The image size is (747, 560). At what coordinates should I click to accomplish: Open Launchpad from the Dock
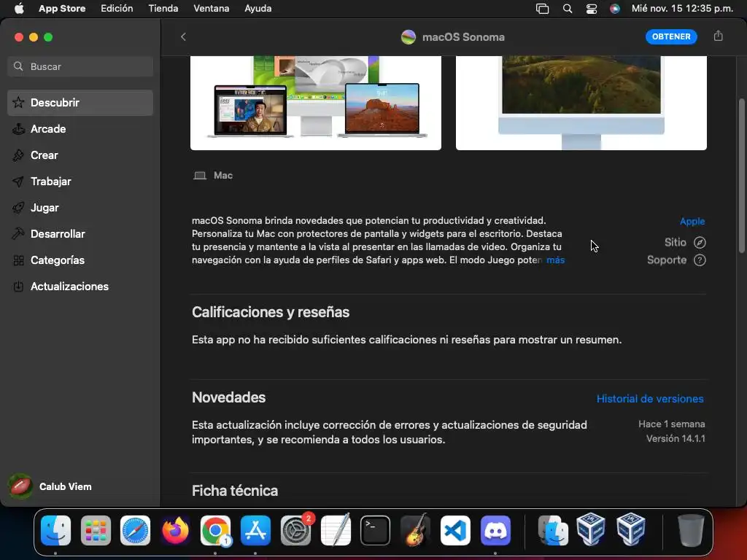pos(96,530)
